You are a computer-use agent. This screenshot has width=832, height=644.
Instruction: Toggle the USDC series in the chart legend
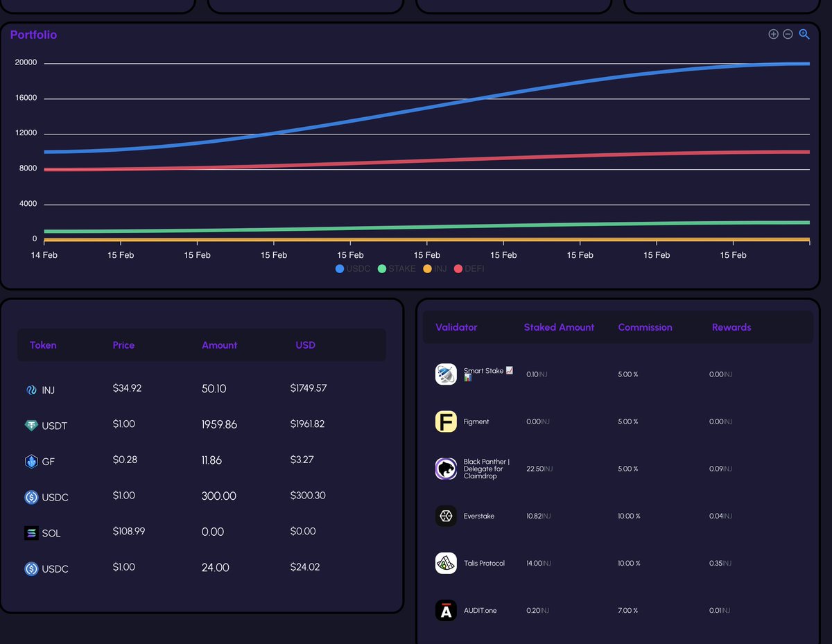pos(352,269)
